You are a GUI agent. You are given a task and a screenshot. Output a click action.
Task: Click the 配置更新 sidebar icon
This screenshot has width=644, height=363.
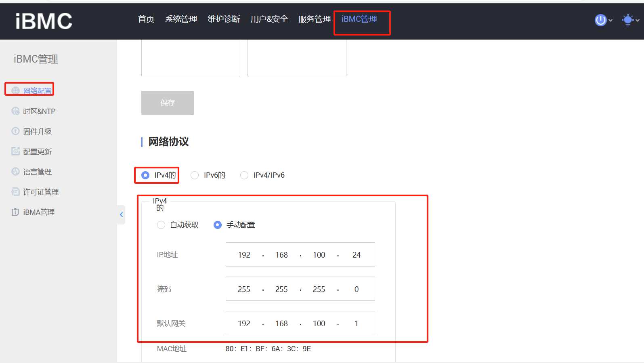coord(15,151)
